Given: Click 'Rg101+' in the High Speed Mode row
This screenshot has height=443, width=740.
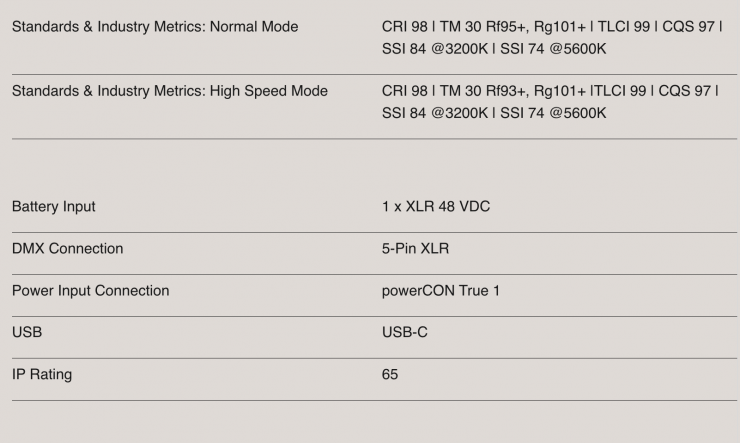Looking at the screenshot, I should (x=561, y=91).
